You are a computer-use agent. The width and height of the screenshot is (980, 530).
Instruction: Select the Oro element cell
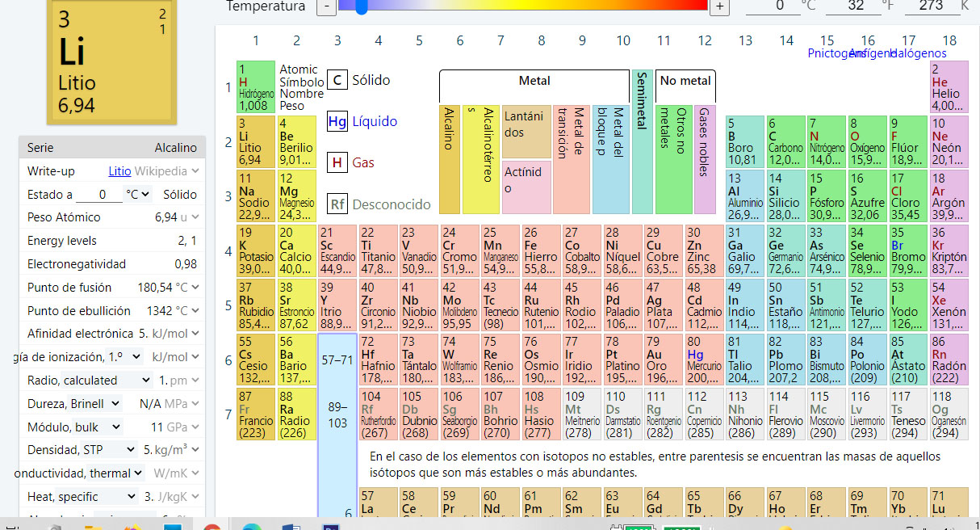point(663,360)
